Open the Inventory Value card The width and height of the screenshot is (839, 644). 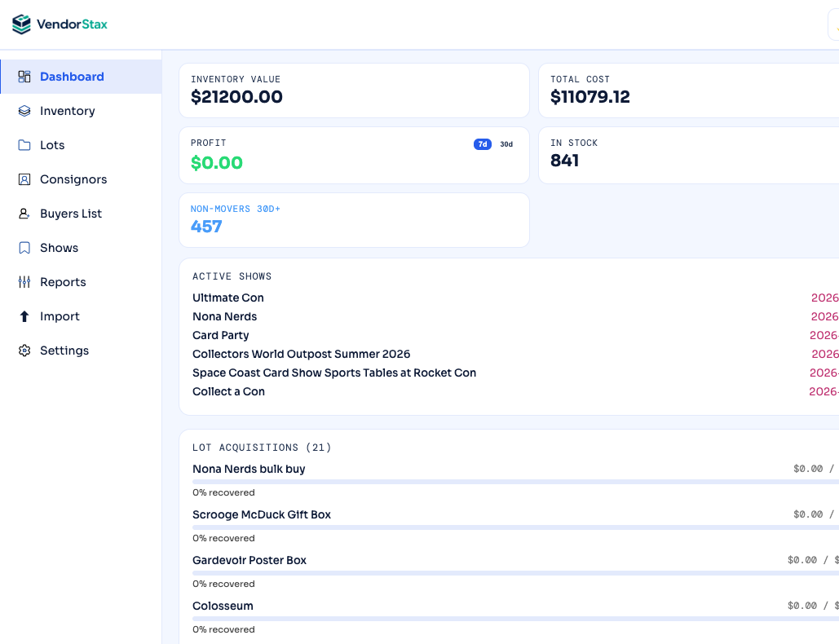[354, 90]
